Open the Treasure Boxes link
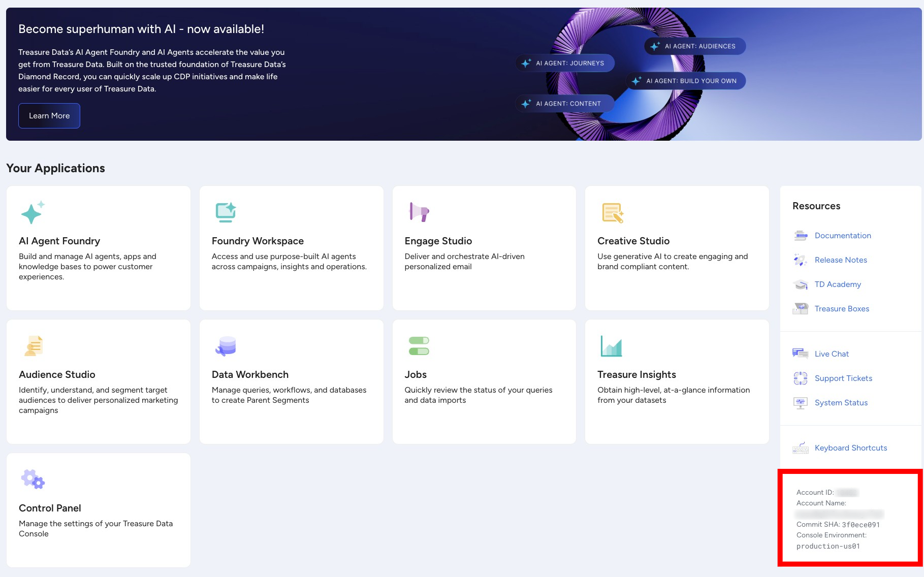The image size is (924, 577). point(841,309)
